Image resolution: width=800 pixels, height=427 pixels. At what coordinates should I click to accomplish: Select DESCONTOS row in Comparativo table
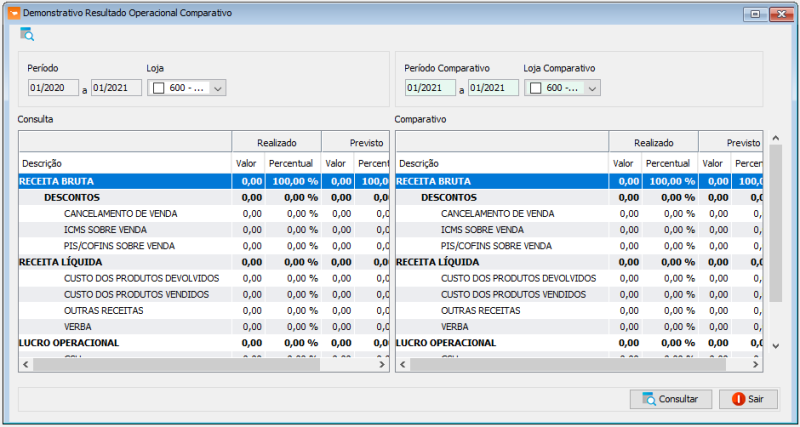579,197
